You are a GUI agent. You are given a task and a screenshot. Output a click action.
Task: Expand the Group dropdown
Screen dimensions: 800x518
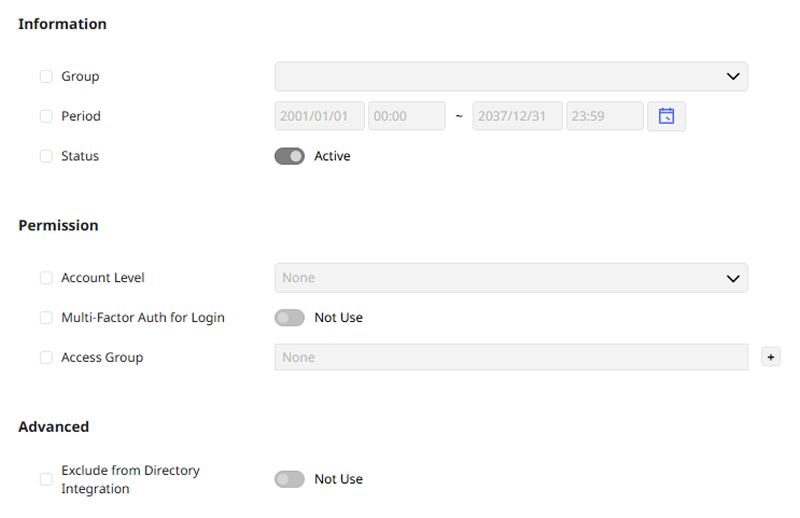(511, 76)
